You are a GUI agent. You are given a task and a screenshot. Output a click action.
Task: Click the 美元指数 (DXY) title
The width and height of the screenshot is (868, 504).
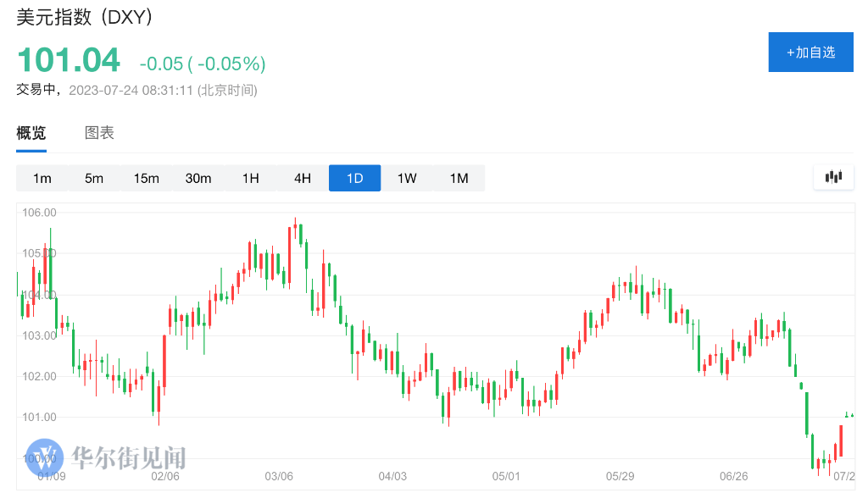pyautogui.click(x=85, y=17)
